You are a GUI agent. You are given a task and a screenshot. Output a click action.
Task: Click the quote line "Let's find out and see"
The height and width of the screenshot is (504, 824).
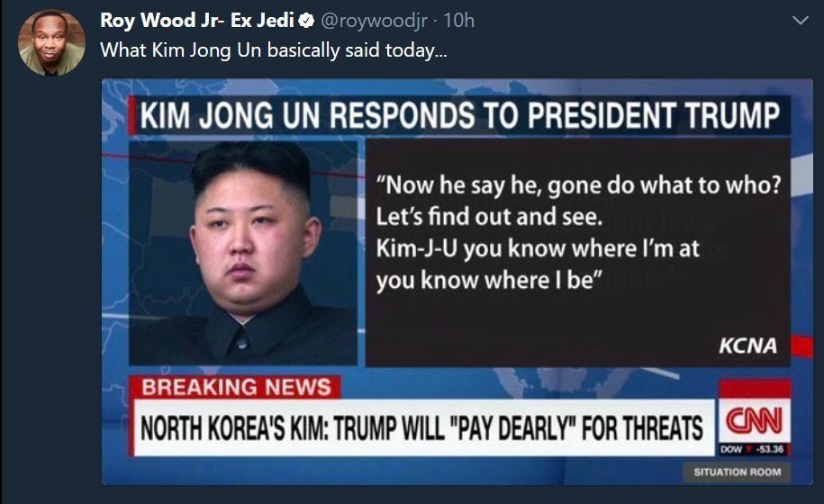(x=489, y=216)
